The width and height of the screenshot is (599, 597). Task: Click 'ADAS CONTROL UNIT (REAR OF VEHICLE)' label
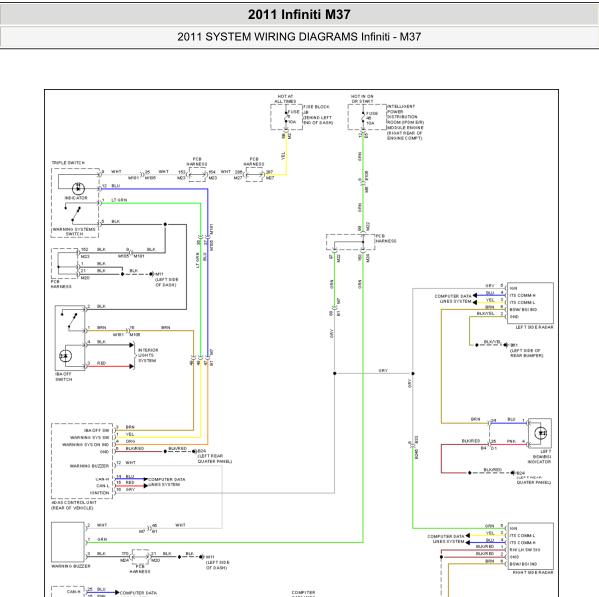(74, 505)
